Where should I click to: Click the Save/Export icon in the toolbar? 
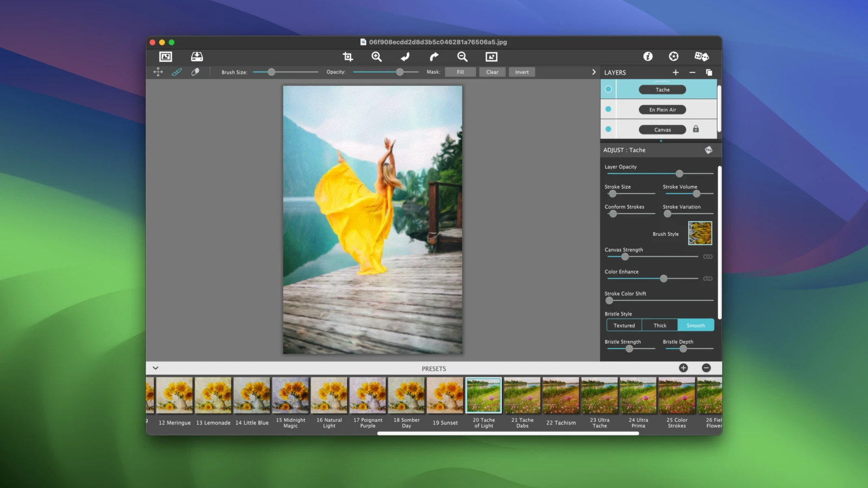[197, 56]
